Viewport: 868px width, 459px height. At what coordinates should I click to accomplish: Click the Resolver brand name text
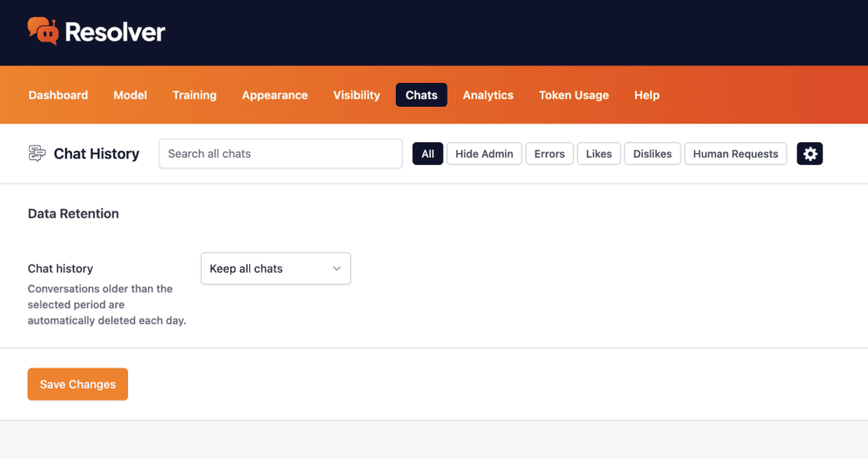point(115,32)
